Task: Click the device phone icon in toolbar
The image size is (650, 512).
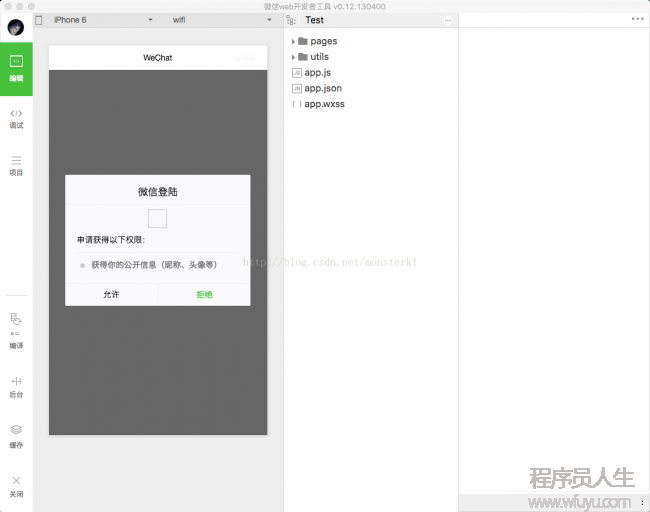Action: click(39, 20)
